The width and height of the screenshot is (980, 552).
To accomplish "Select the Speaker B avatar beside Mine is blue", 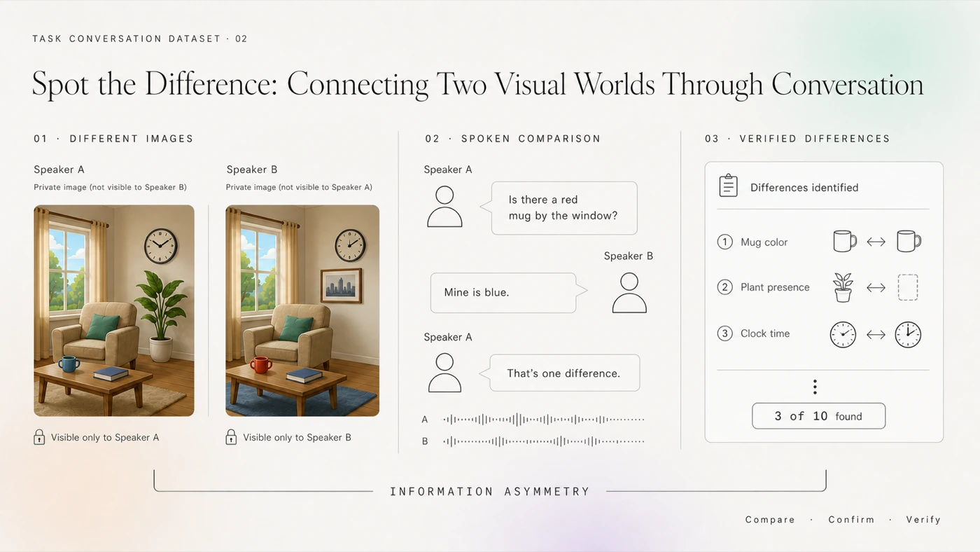I will pos(629,293).
